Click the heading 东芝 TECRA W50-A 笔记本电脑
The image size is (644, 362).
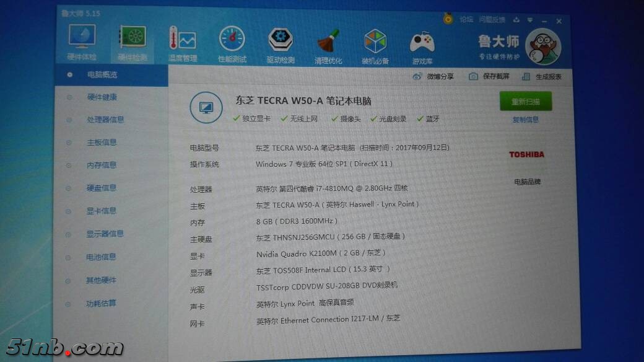pyautogui.click(x=303, y=101)
